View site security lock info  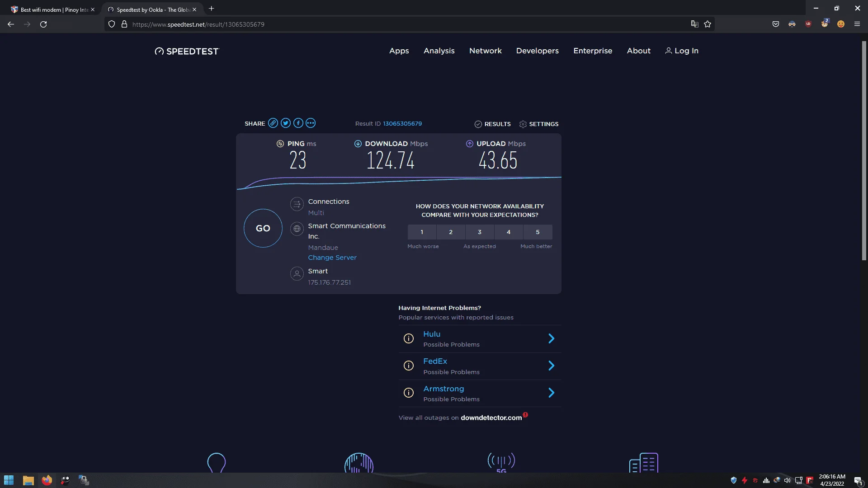tap(124, 24)
